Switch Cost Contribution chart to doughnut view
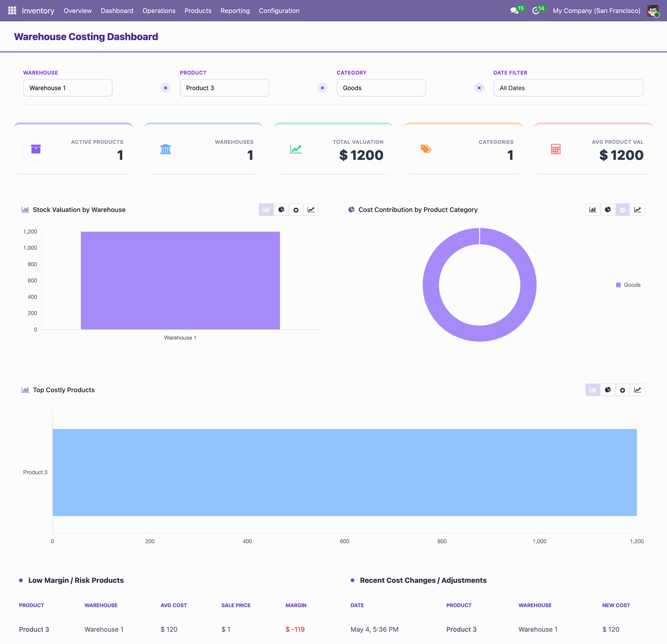This screenshot has width=667, height=644. point(623,210)
